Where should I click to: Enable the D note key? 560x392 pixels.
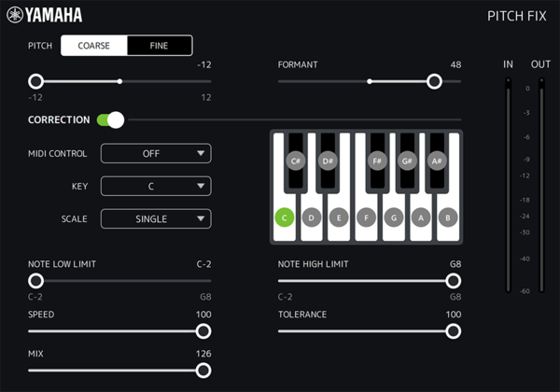point(313,217)
